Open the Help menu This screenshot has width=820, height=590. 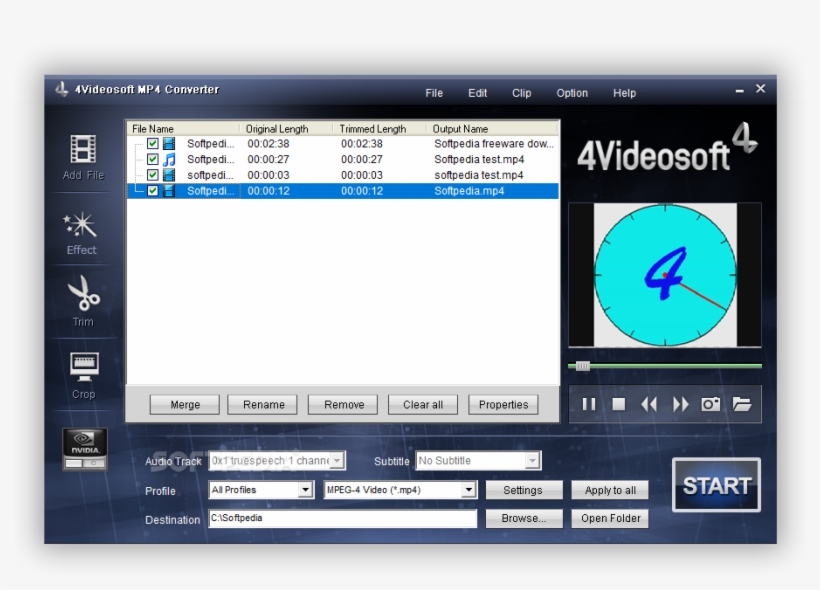pos(624,93)
